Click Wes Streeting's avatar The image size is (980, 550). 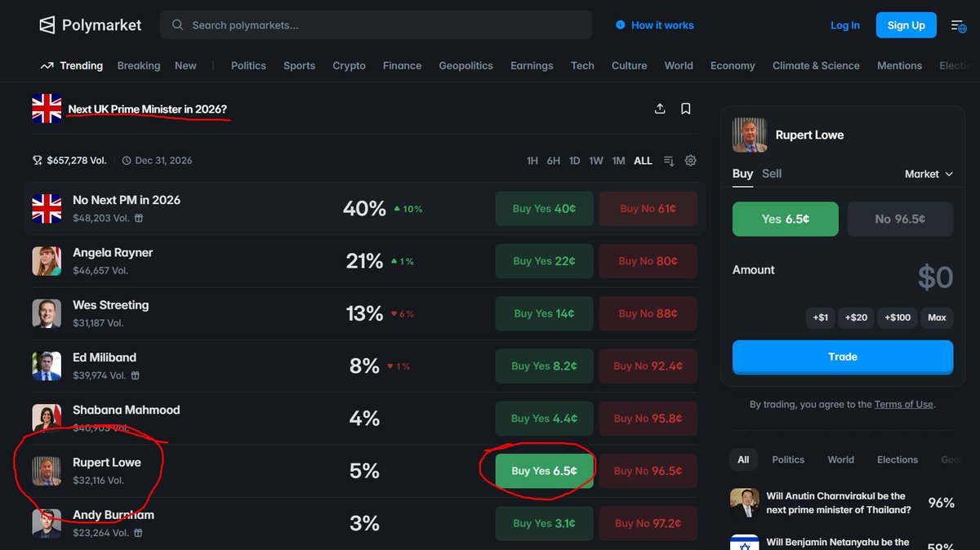47,313
